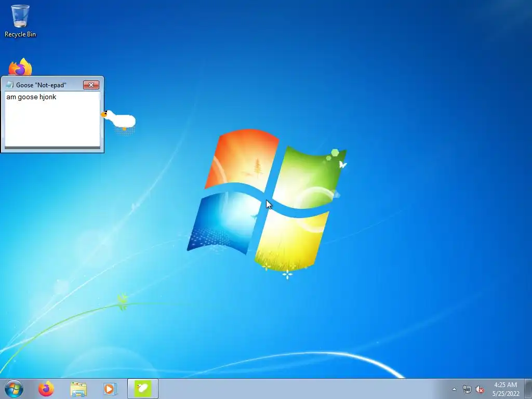Click the notepad icon in the Goose window title
Viewport: 532px width, 399px height.
9,85
